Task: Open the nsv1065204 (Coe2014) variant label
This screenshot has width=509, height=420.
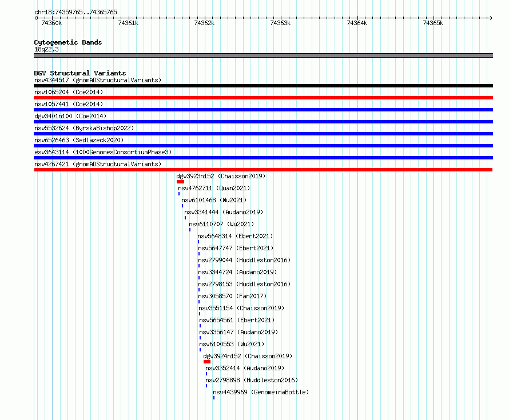Action: click(x=69, y=92)
